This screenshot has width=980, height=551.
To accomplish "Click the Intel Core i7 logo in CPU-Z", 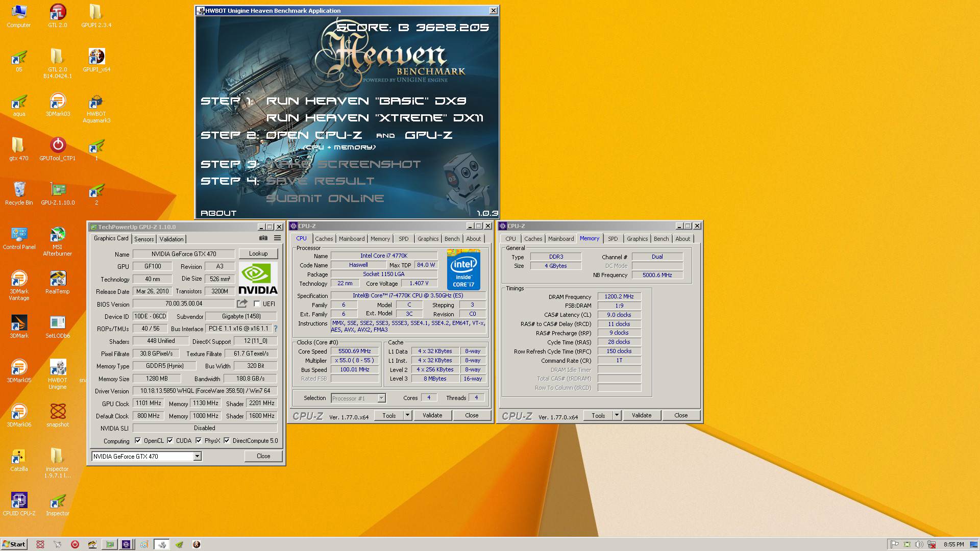I will [x=463, y=269].
